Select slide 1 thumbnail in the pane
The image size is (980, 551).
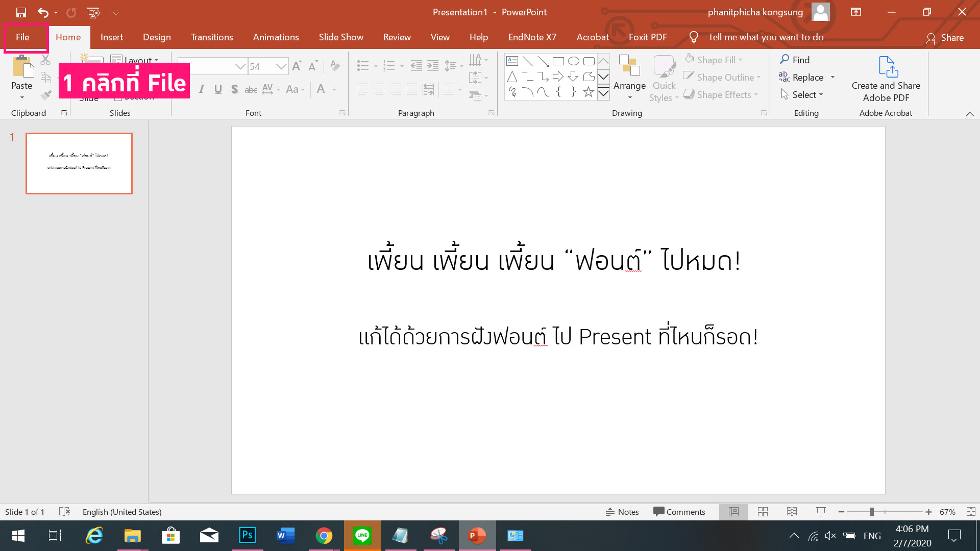coord(79,163)
